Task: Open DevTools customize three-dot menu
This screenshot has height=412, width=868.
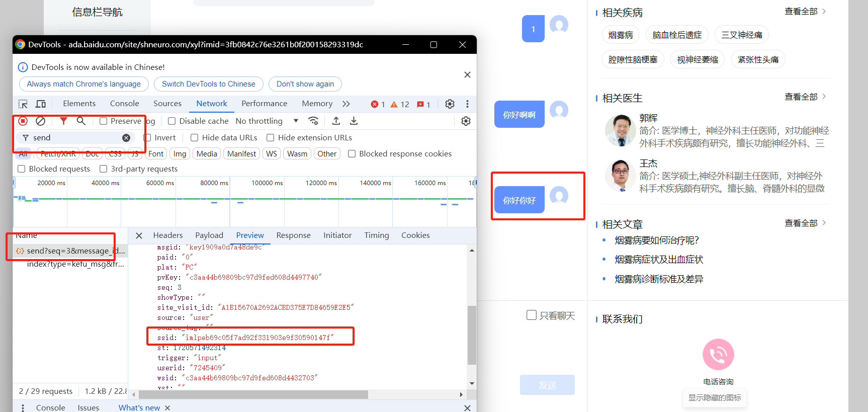Action: tap(467, 104)
